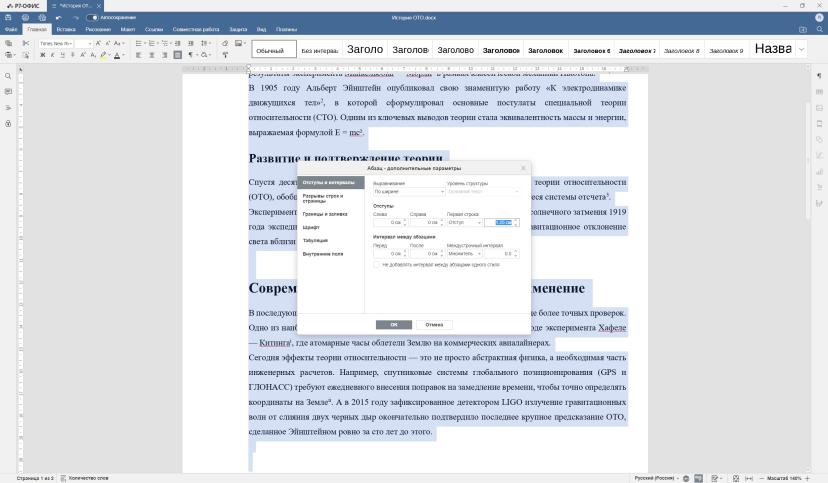
Task: Apply strikethrough formatting
Action: pos(72,55)
